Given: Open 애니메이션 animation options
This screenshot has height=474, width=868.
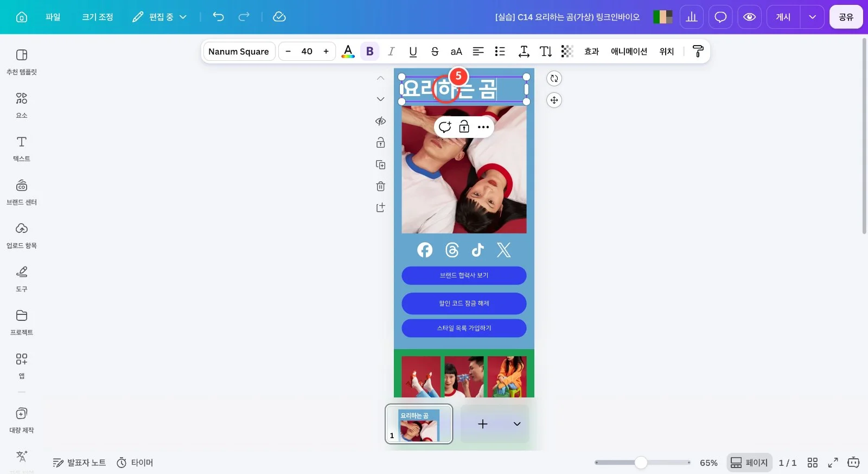Looking at the screenshot, I should point(629,52).
